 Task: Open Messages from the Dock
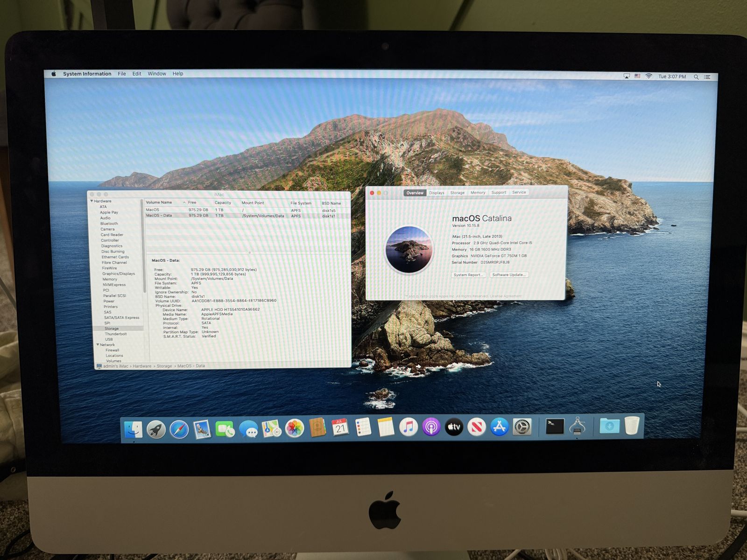(248, 428)
